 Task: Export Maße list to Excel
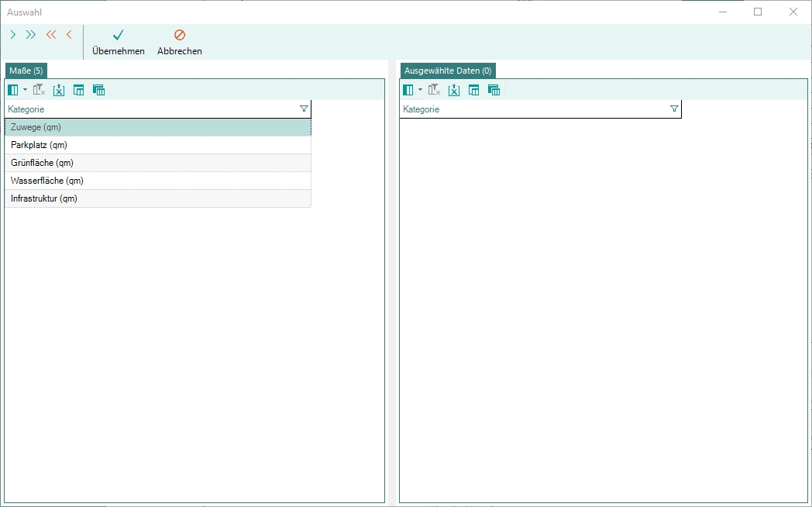[x=59, y=90]
